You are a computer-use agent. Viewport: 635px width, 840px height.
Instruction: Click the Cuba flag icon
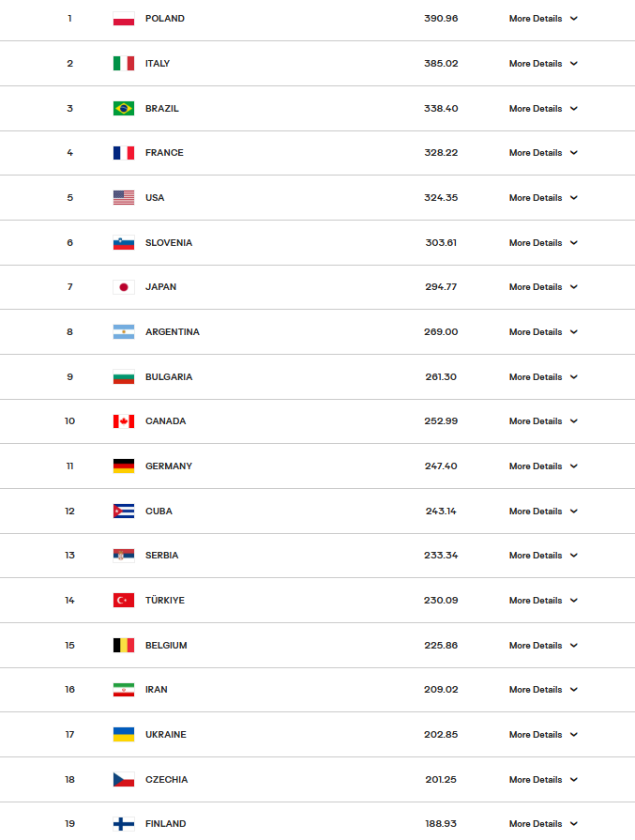click(124, 512)
